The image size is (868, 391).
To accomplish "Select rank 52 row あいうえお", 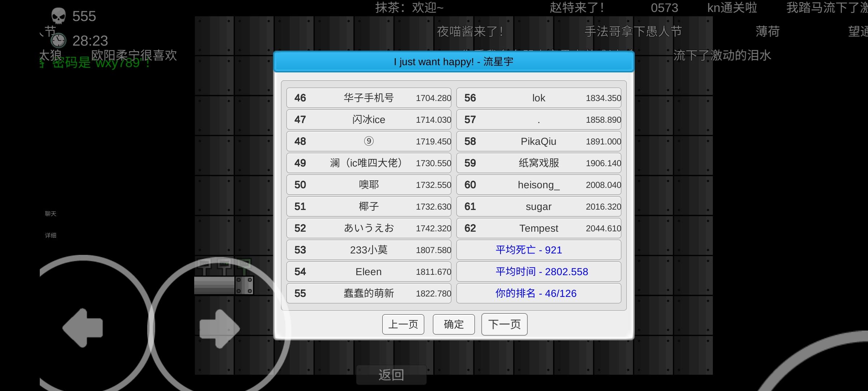I will [x=369, y=228].
